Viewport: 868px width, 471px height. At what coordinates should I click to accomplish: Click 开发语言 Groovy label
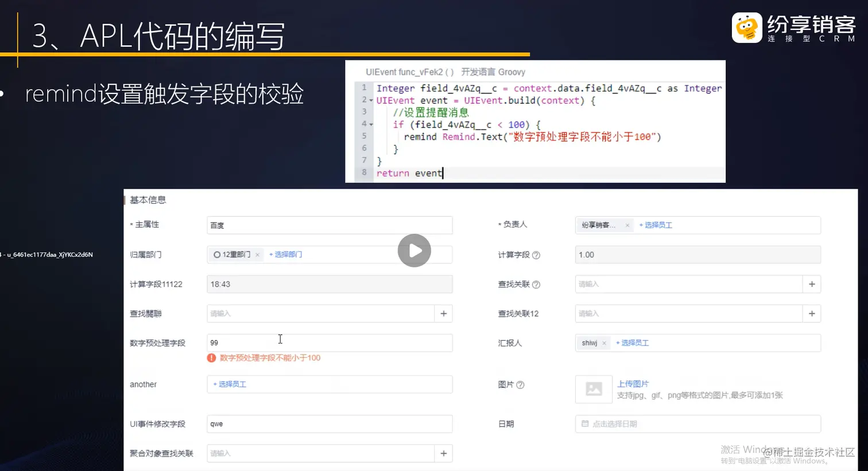point(493,72)
